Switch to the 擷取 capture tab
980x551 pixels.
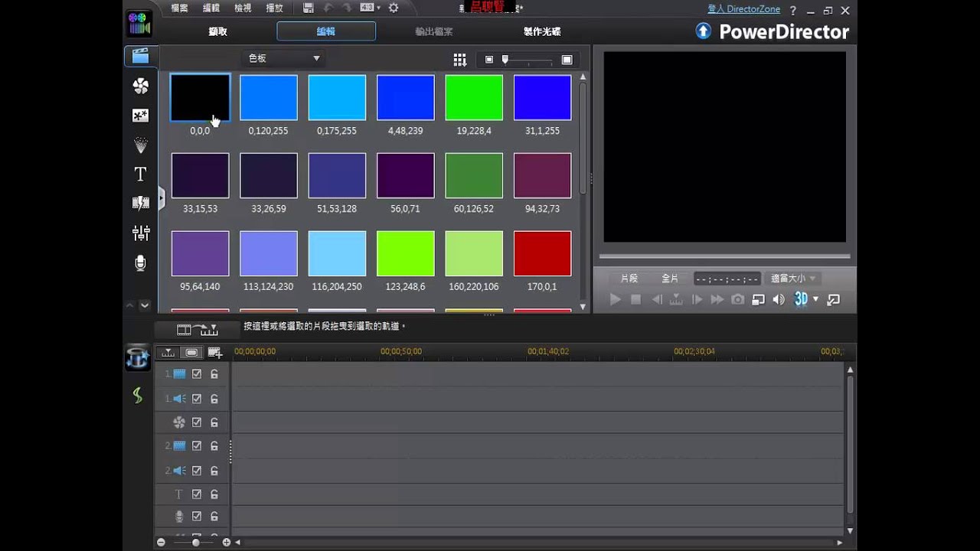[218, 31]
